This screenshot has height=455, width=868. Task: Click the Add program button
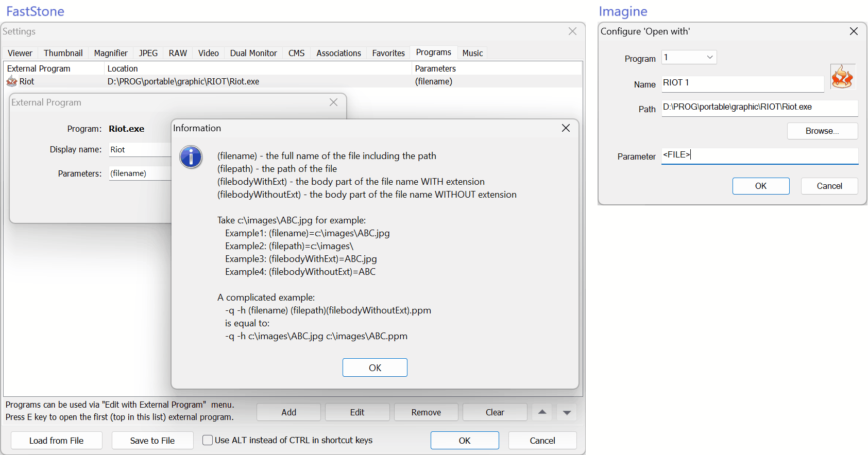289,412
